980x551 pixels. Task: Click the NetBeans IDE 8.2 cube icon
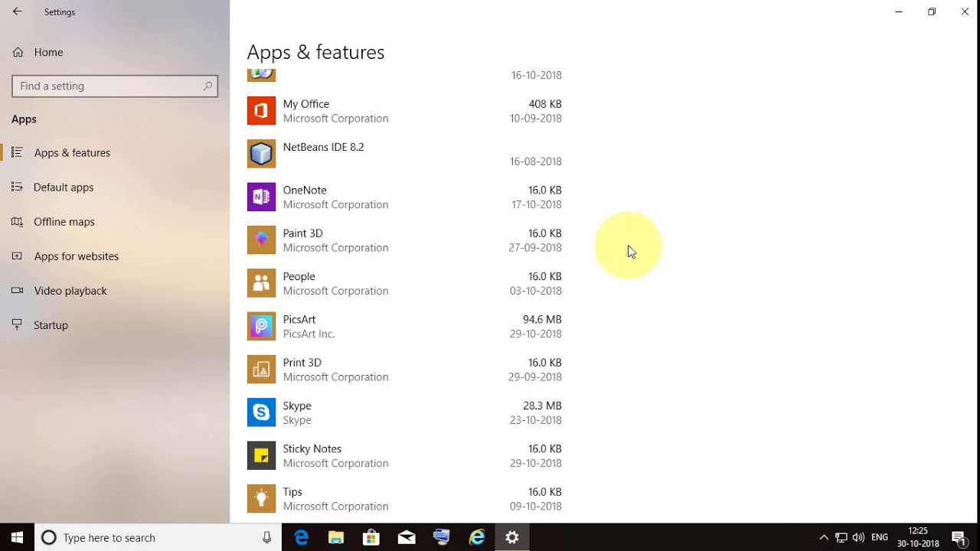[261, 154]
